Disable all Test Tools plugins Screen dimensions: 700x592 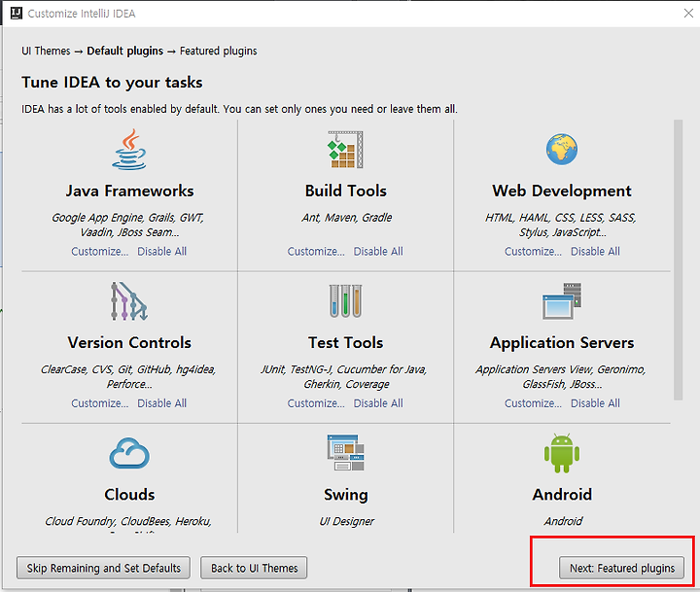(378, 403)
